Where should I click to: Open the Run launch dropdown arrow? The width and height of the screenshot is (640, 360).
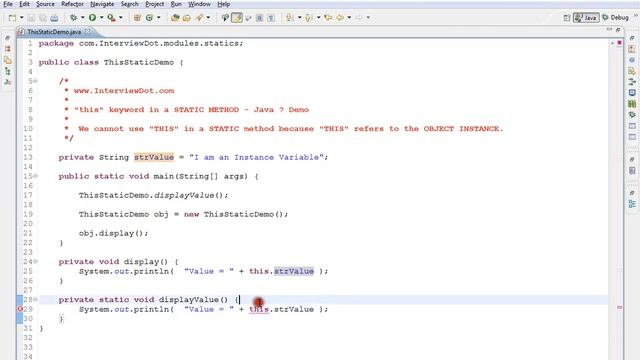click(x=102, y=18)
